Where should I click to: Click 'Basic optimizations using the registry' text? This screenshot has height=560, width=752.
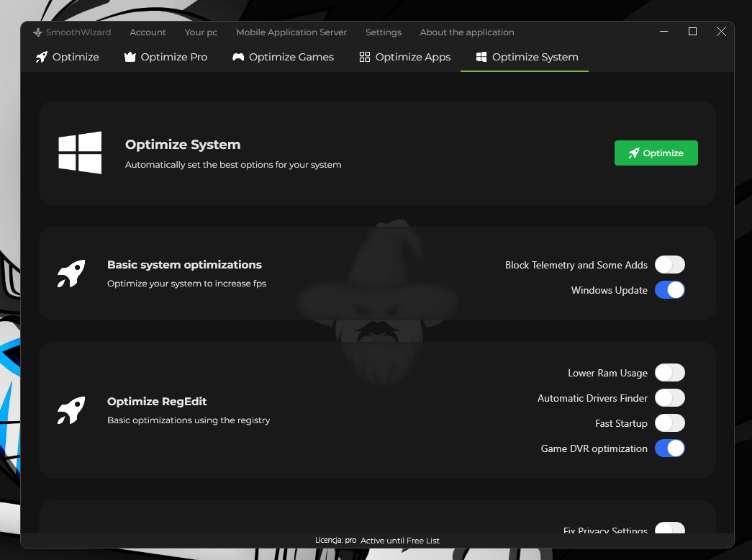point(189,420)
